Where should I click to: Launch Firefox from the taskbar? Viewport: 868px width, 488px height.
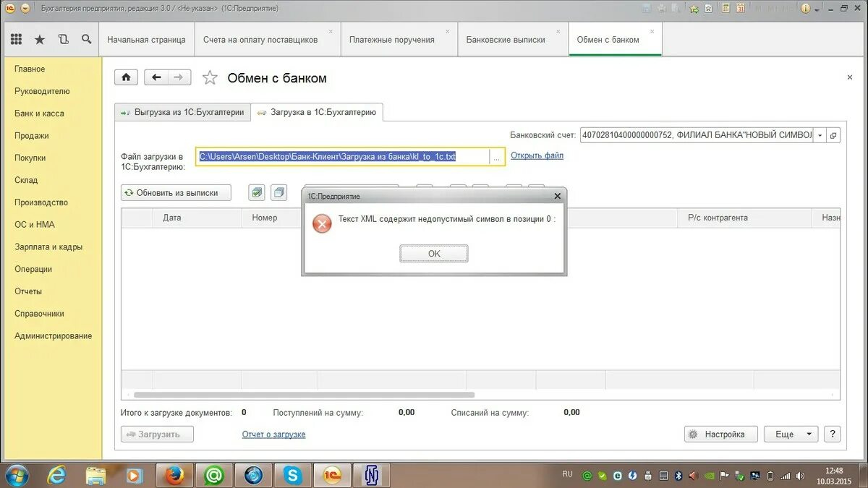[x=174, y=475]
